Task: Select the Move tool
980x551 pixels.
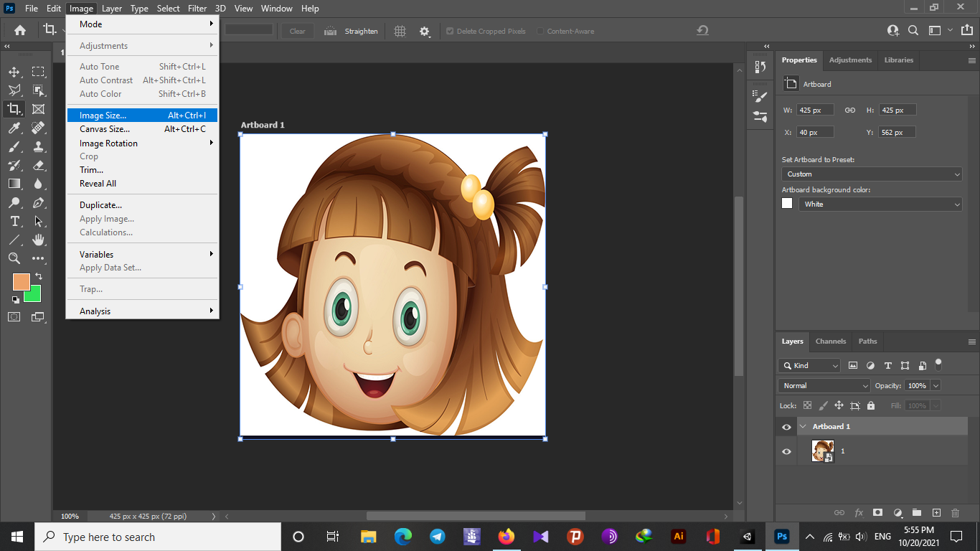Action: point(14,72)
